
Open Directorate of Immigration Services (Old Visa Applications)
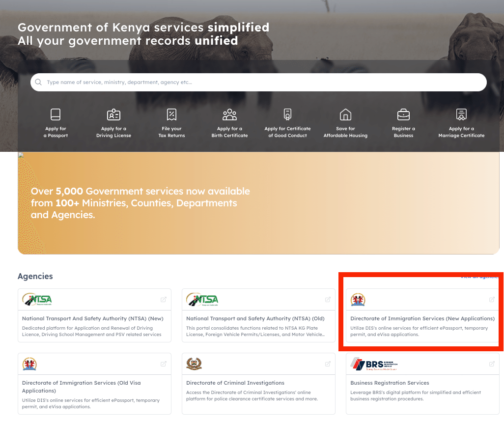pyautogui.click(x=82, y=387)
